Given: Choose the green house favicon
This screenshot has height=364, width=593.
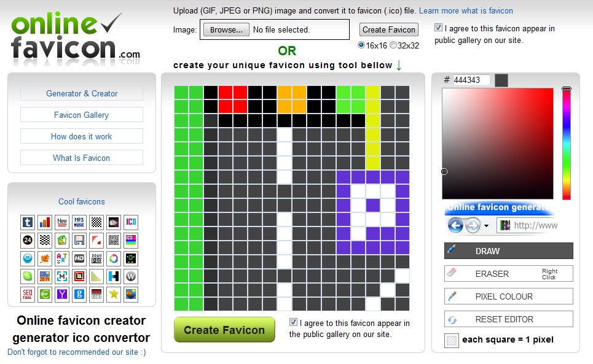Looking at the screenshot, I should [62, 240].
